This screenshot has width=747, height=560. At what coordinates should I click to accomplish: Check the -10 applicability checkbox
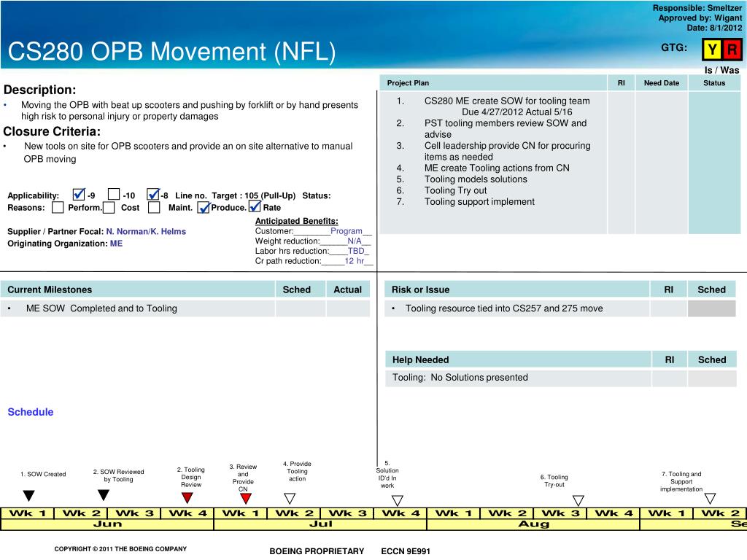113,194
